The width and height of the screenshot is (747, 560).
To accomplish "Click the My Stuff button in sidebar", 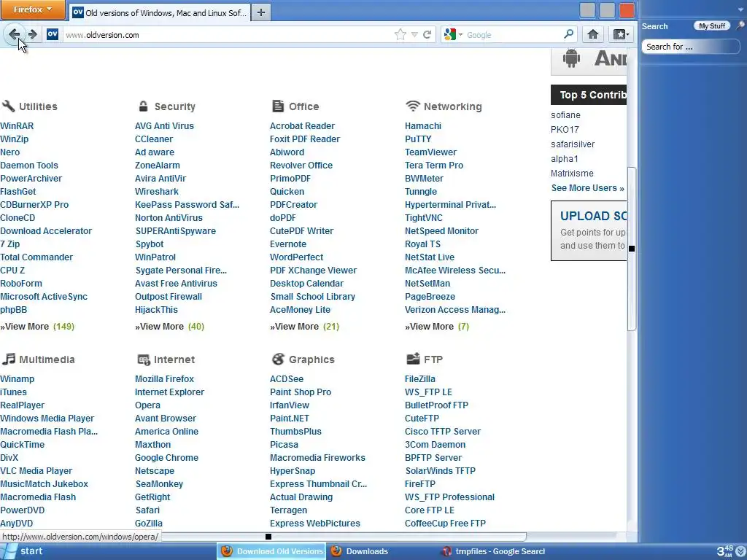I will (x=712, y=26).
